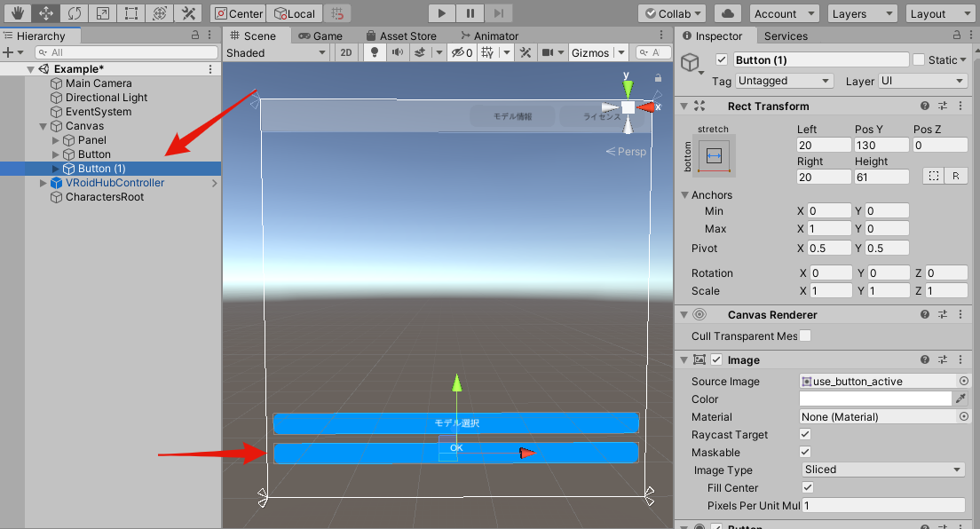Viewport: 980px width, 529px height.
Task: Toggle Button (1) active checkbox
Action: point(722,59)
